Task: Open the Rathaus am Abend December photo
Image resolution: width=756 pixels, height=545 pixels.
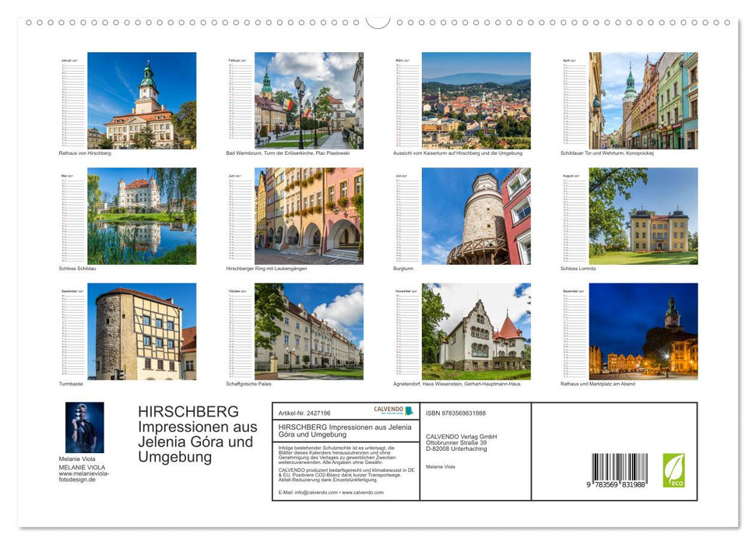Action: click(x=644, y=332)
